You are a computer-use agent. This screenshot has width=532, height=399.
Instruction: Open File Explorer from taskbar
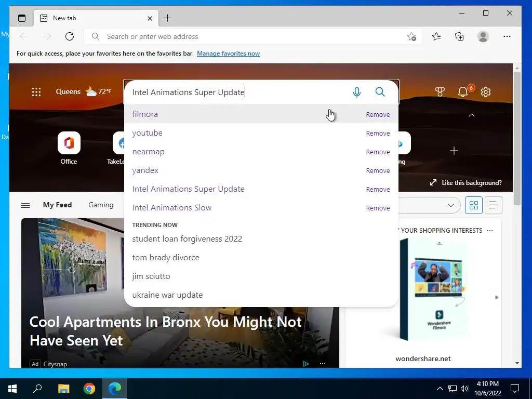[63, 389]
